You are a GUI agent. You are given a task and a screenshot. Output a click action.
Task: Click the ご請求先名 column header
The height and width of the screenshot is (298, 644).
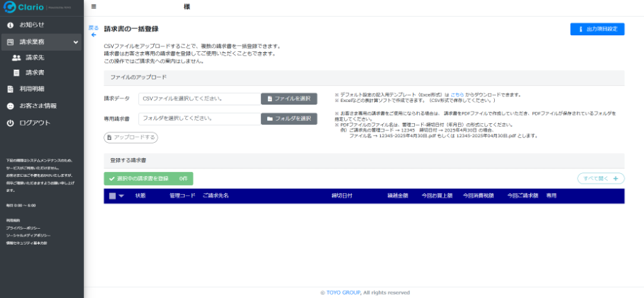tap(216, 196)
